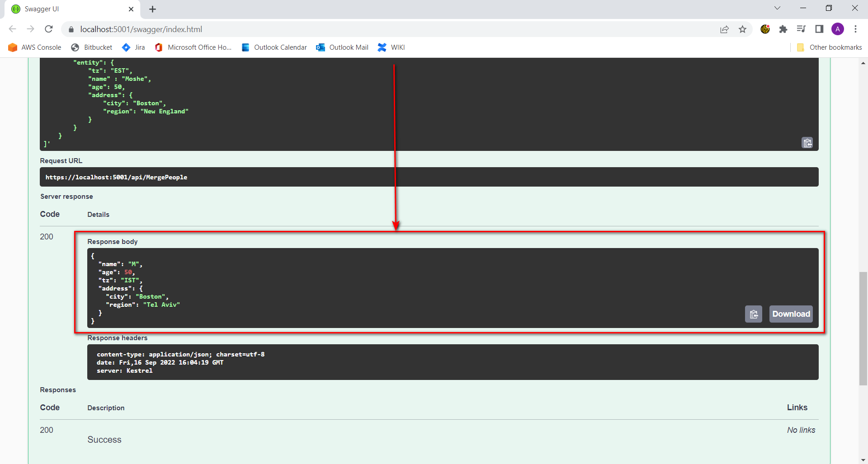Toggle the browser side panel

click(820, 29)
